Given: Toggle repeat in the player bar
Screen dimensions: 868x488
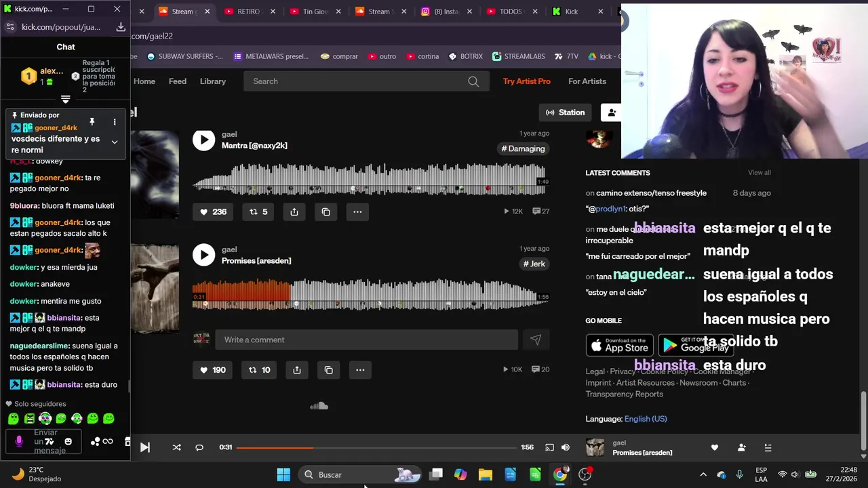Looking at the screenshot, I should click(199, 447).
